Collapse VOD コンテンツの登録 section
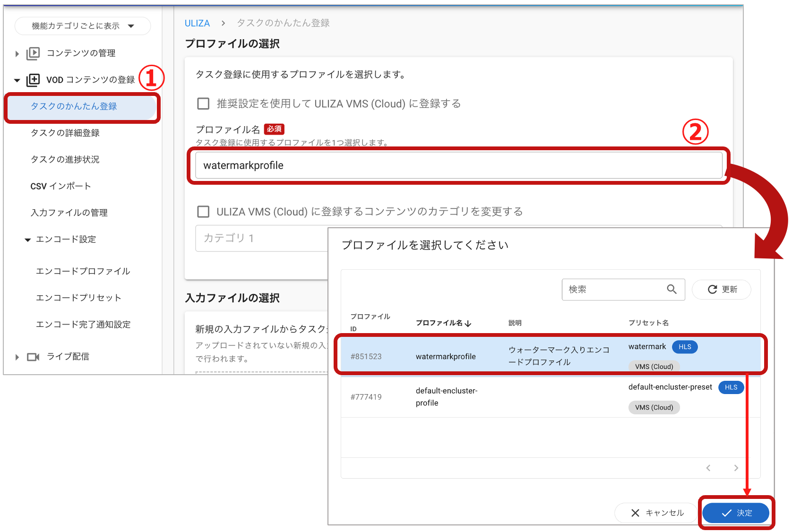This screenshot has height=532, width=792. 17,80
